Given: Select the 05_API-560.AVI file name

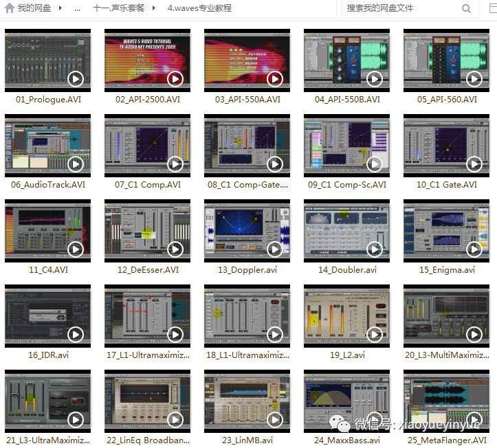Looking at the screenshot, I should 447,100.
